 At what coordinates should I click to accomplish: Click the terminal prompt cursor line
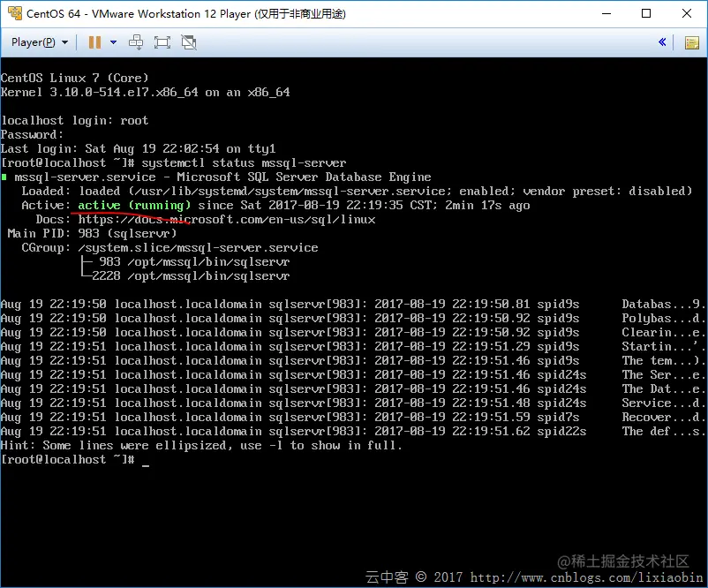pyautogui.click(x=75, y=460)
